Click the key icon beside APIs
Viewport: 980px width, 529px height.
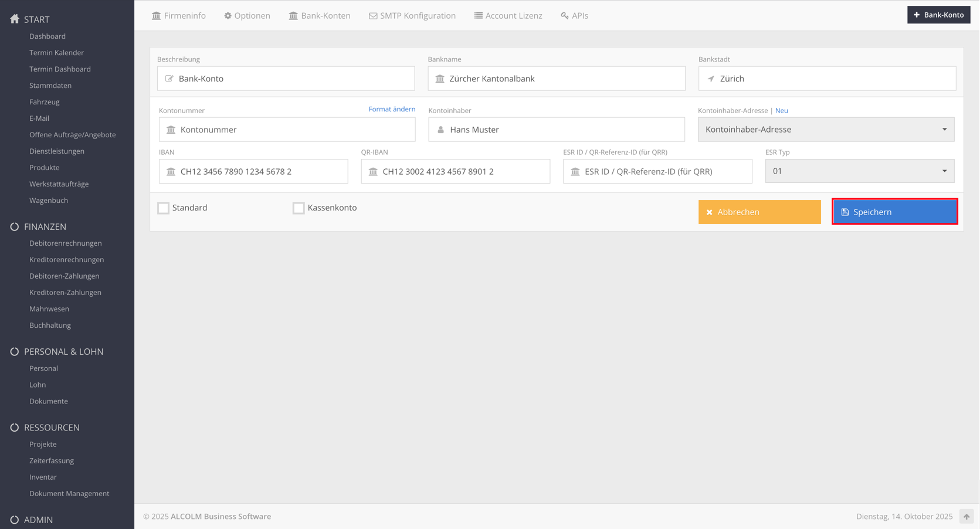(564, 16)
